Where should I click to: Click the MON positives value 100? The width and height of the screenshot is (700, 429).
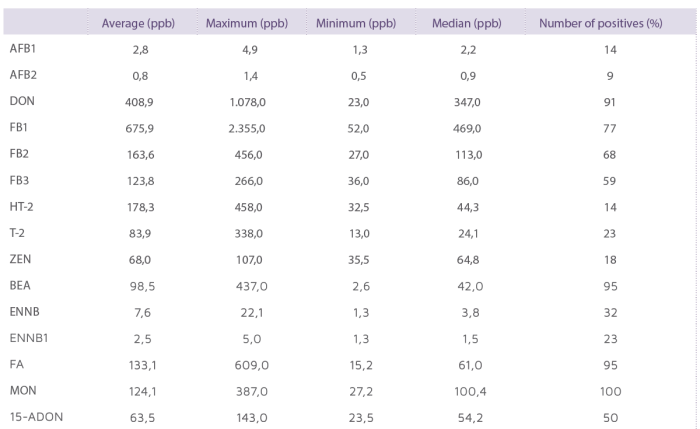click(610, 392)
